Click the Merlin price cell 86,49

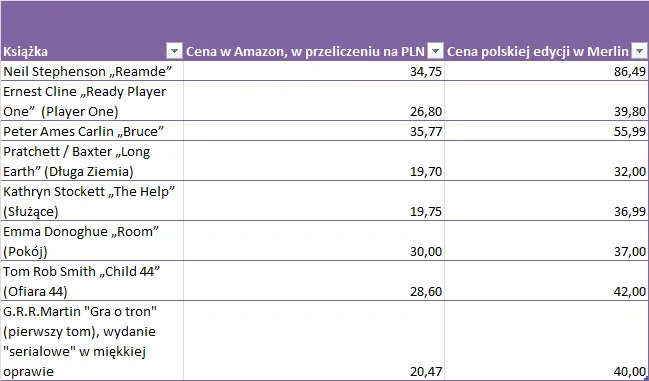coord(547,71)
